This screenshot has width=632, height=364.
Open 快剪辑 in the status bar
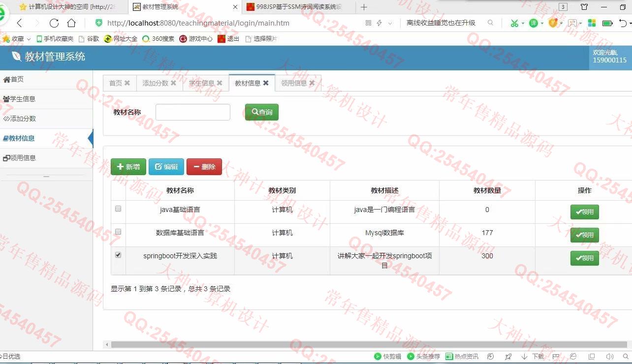tap(387, 357)
